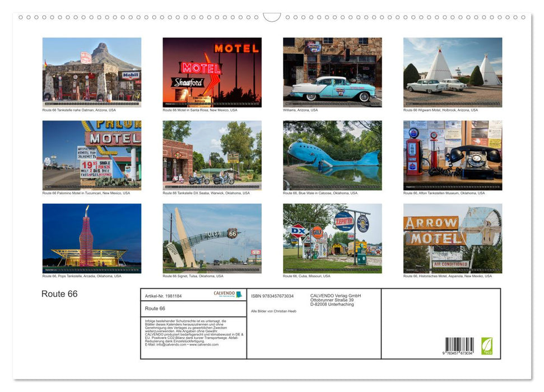
Task: Select the Arrow Motel sign photo
Action: pyautogui.click(x=452, y=237)
